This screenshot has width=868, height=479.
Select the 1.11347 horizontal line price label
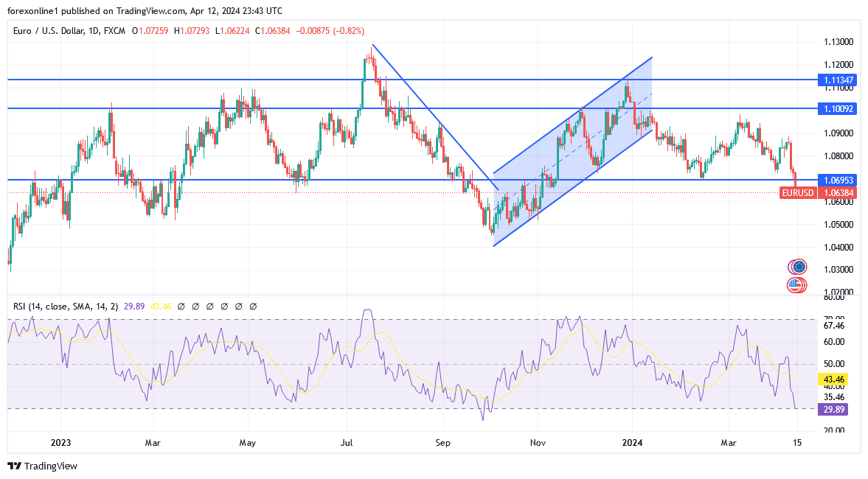[838, 80]
